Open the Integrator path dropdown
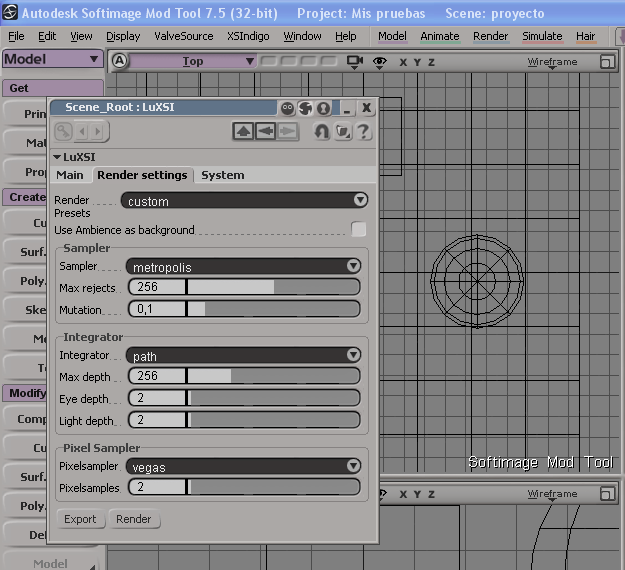 pyautogui.click(x=243, y=355)
